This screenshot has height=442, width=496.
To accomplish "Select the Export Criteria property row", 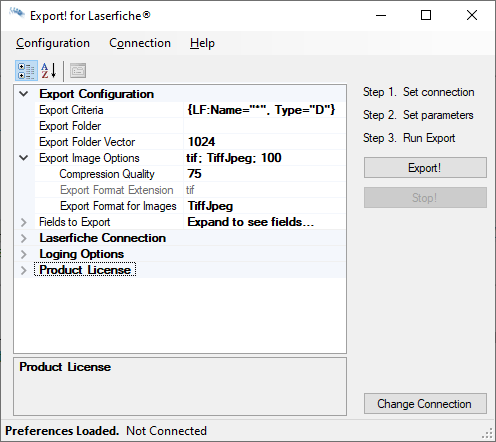I will (x=190, y=110).
